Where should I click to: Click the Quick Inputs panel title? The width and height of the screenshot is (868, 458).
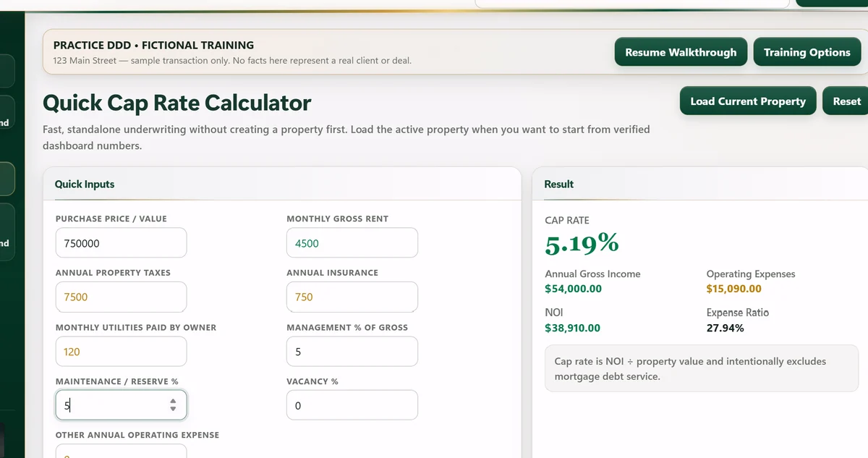[85, 185]
